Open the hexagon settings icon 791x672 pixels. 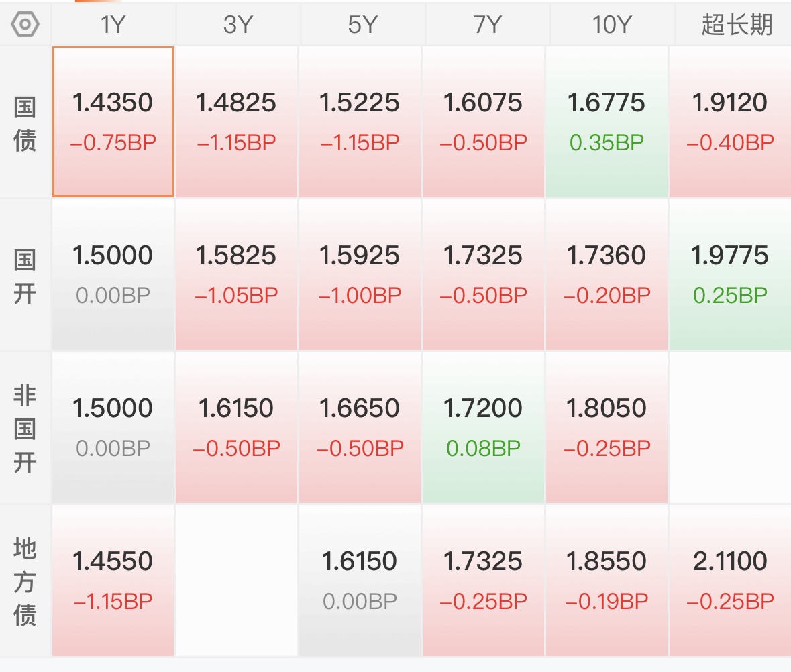tap(25, 24)
